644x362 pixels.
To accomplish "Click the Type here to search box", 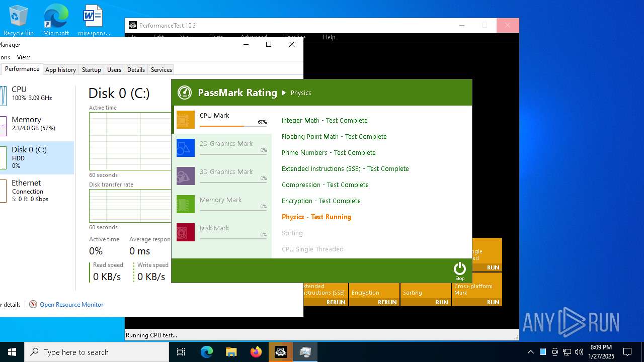I will tap(97, 352).
